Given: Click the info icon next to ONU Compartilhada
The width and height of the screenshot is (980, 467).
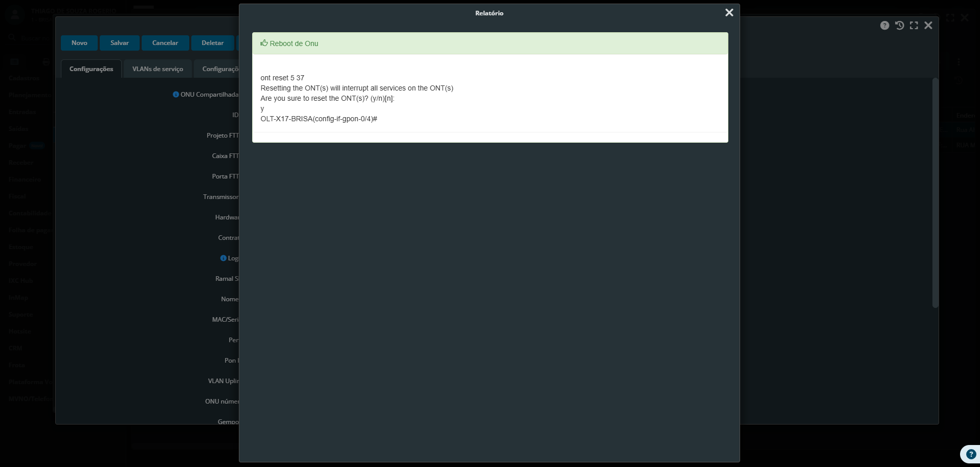Looking at the screenshot, I should click(175, 95).
